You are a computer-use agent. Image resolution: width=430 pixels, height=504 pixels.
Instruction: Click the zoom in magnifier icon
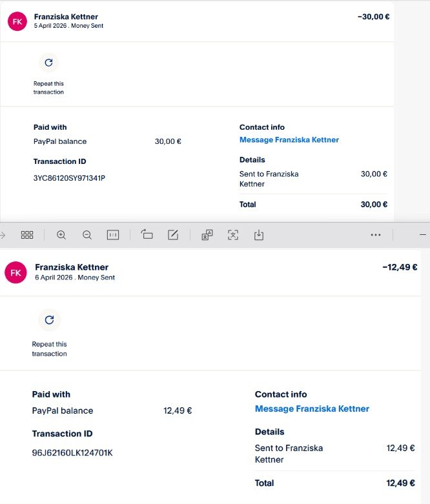pyautogui.click(x=61, y=236)
